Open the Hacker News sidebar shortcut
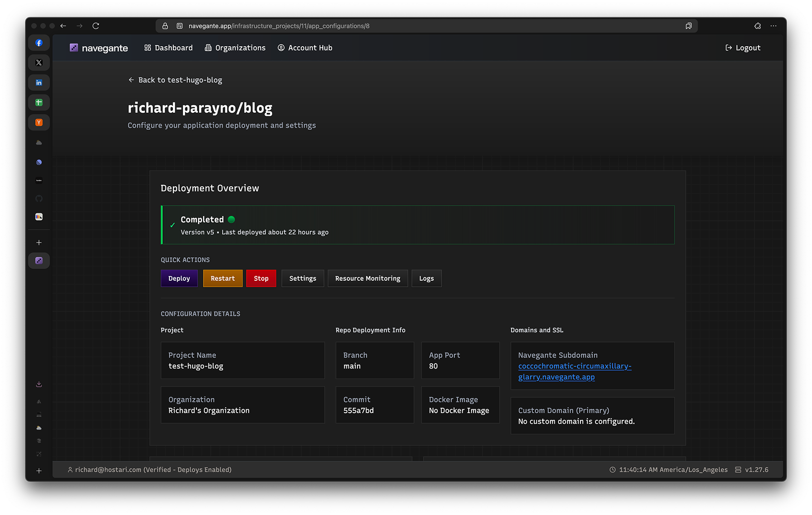The width and height of the screenshot is (812, 515). coord(39,122)
